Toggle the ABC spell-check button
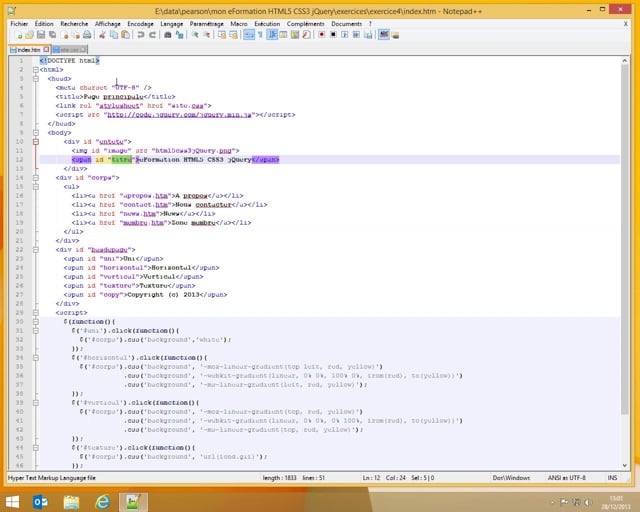Screen dimensions: 640x512 pos(384,35)
